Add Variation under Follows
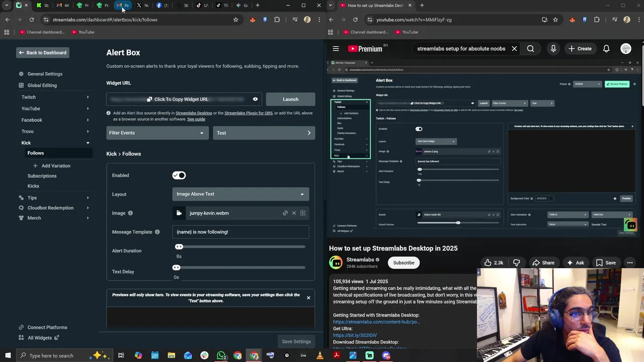 52,166
